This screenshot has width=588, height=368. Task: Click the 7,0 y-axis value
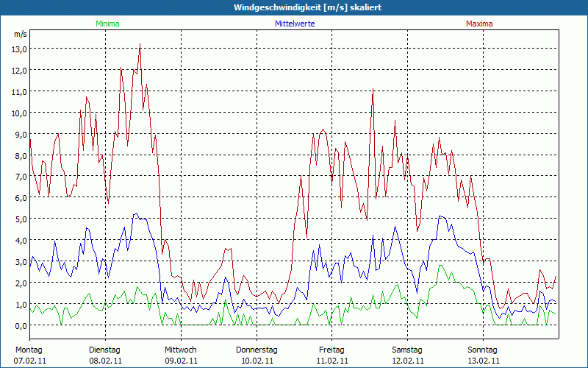[x=21, y=176]
